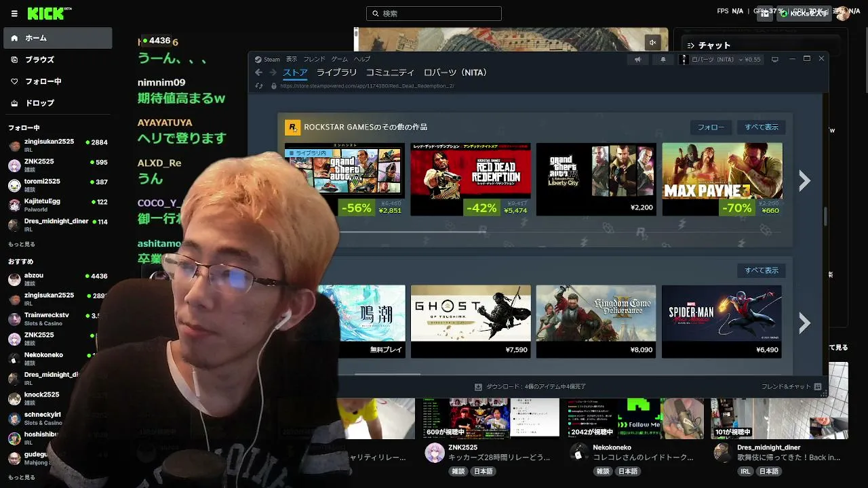Go forward in the Steam browser

click(x=273, y=73)
